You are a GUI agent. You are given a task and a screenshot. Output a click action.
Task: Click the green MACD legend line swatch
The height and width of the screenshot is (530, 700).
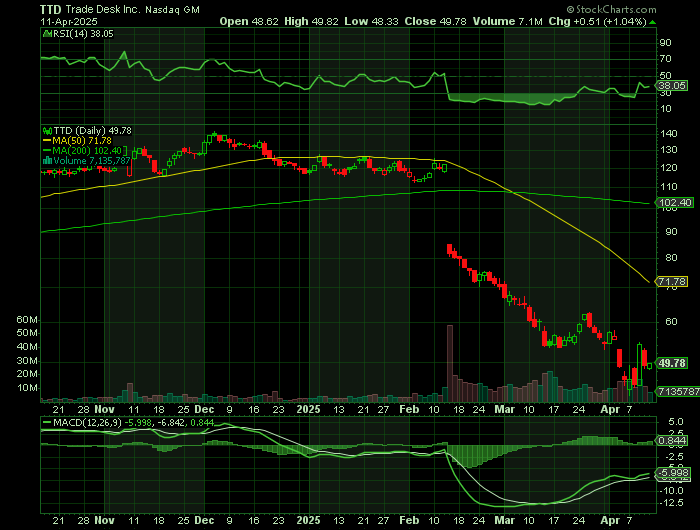(x=47, y=422)
